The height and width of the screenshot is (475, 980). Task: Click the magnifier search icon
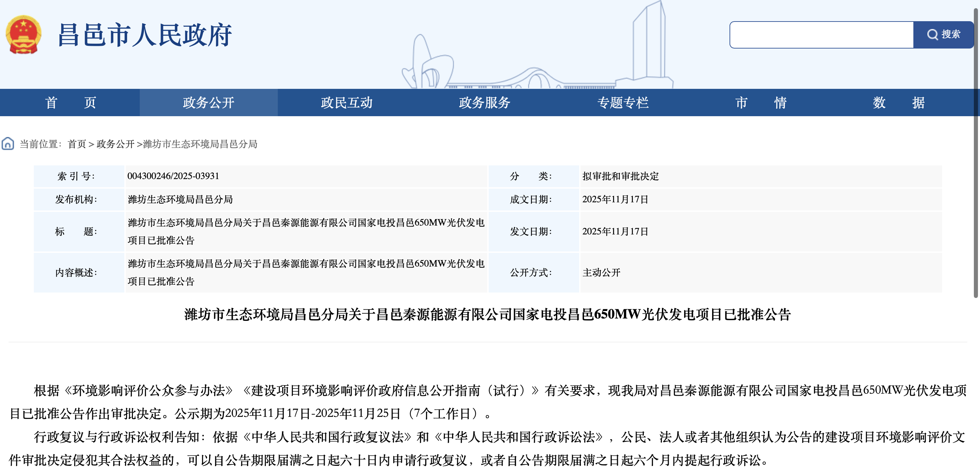(x=932, y=35)
